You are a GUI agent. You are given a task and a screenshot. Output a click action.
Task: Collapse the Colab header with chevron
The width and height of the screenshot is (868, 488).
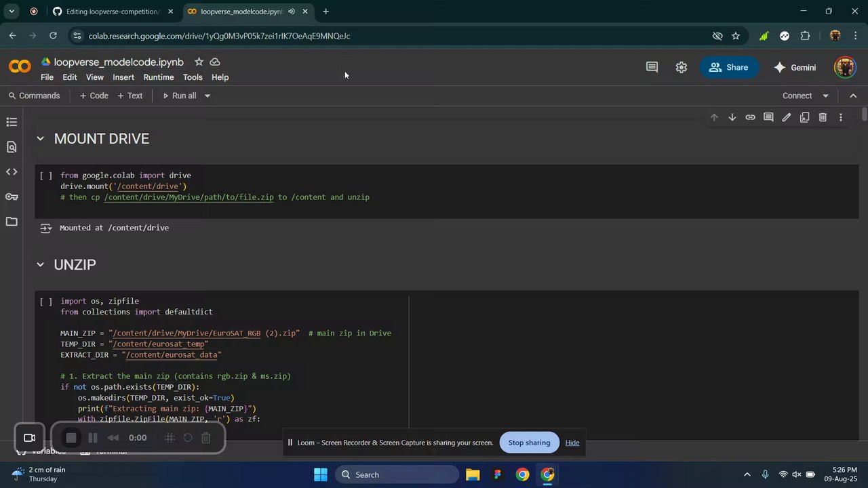853,96
